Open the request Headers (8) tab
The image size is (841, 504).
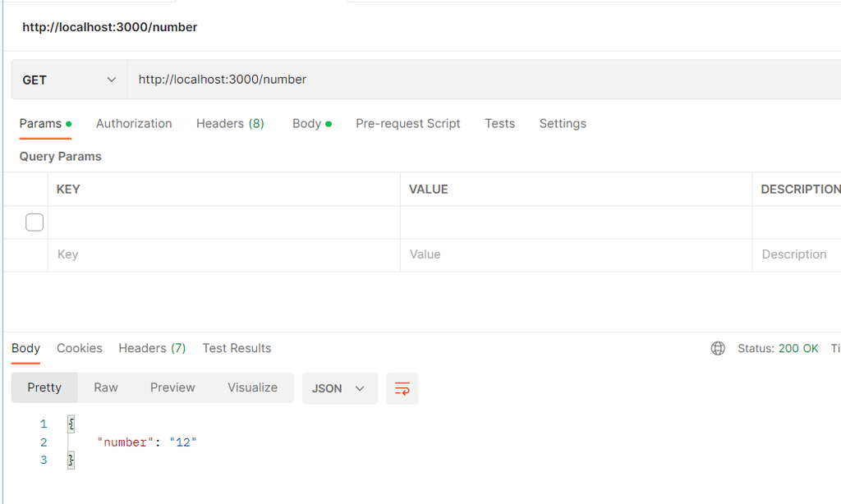coord(230,124)
